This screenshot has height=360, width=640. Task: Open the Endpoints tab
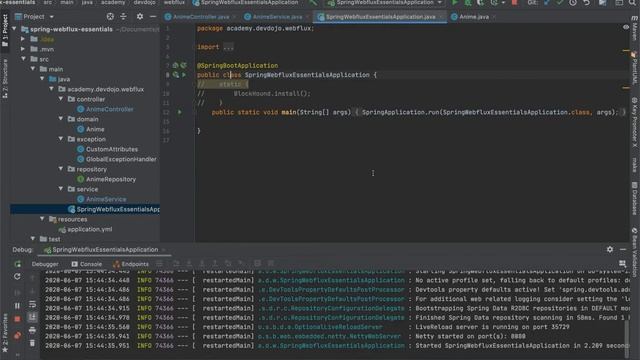tap(131, 264)
